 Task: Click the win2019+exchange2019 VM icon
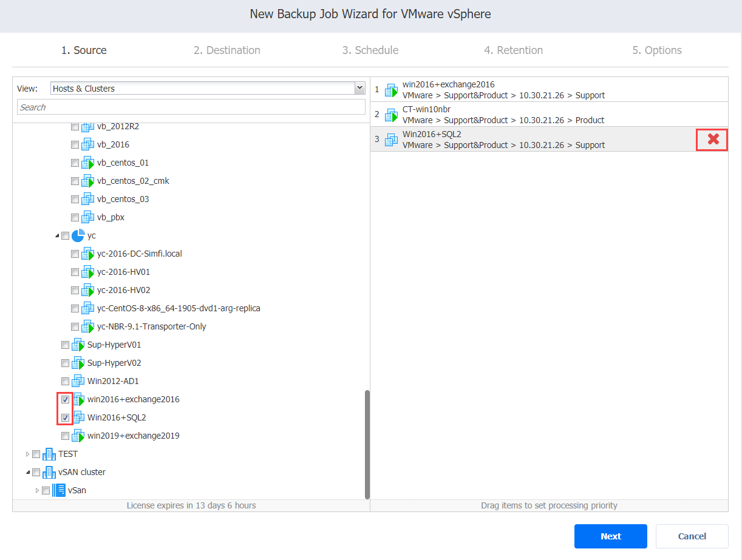pyautogui.click(x=78, y=436)
